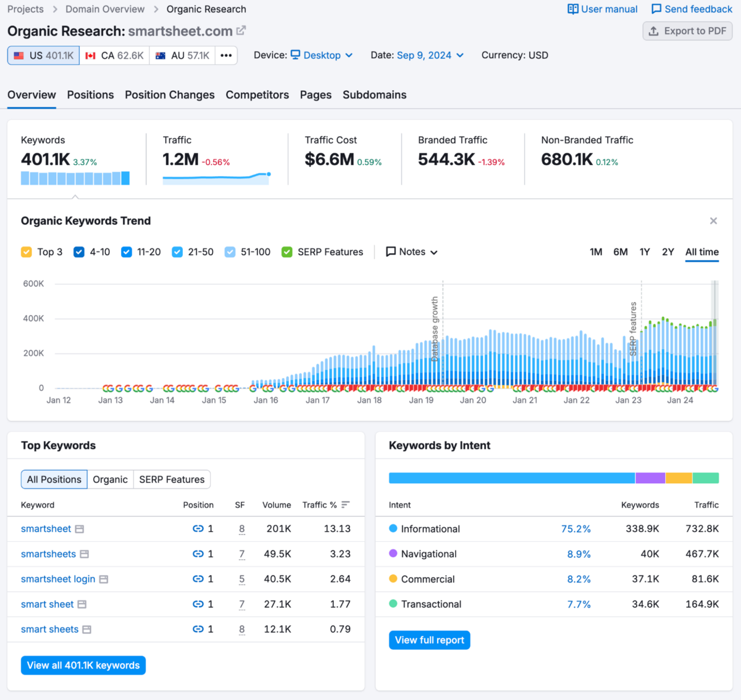Click the sort icon beside Traffic % column
Screen dimensions: 741x700
[x=345, y=505]
